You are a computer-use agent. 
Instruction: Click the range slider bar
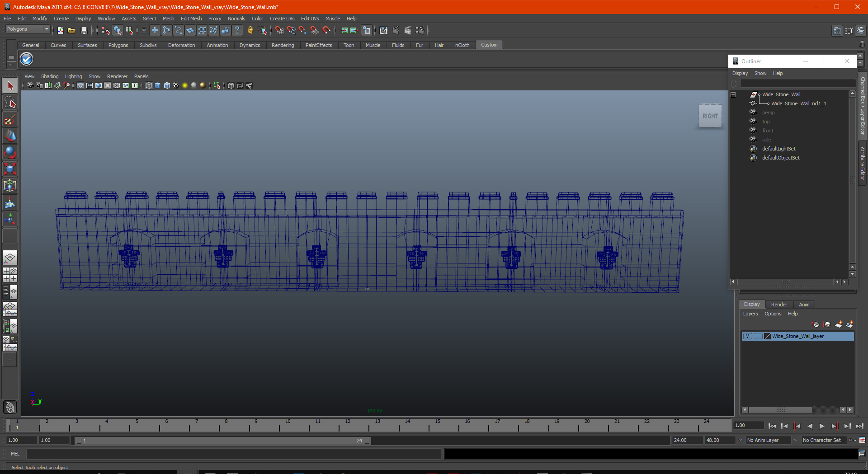pyautogui.click(x=222, y=441)
